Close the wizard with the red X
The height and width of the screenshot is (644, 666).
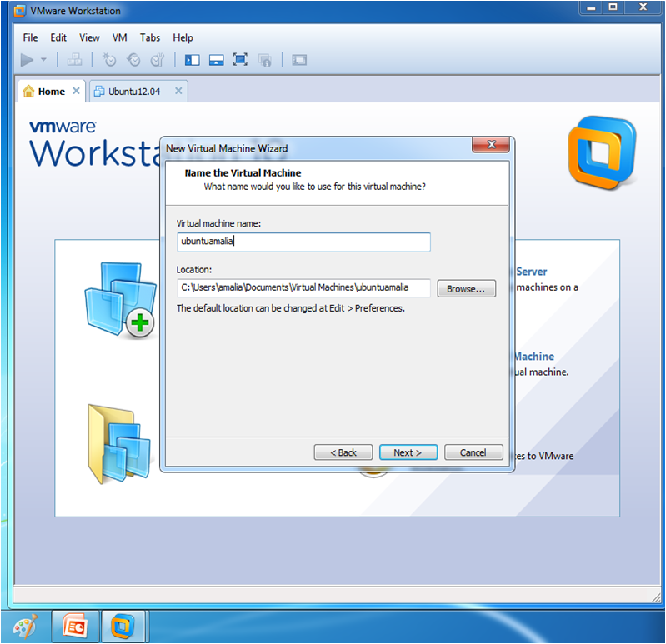(x=491, y=144)
